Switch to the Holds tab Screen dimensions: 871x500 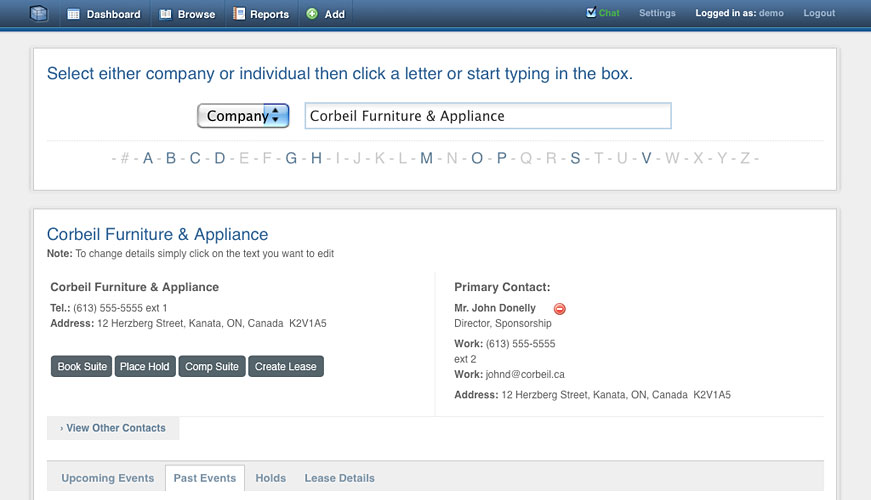coord(271,478)
